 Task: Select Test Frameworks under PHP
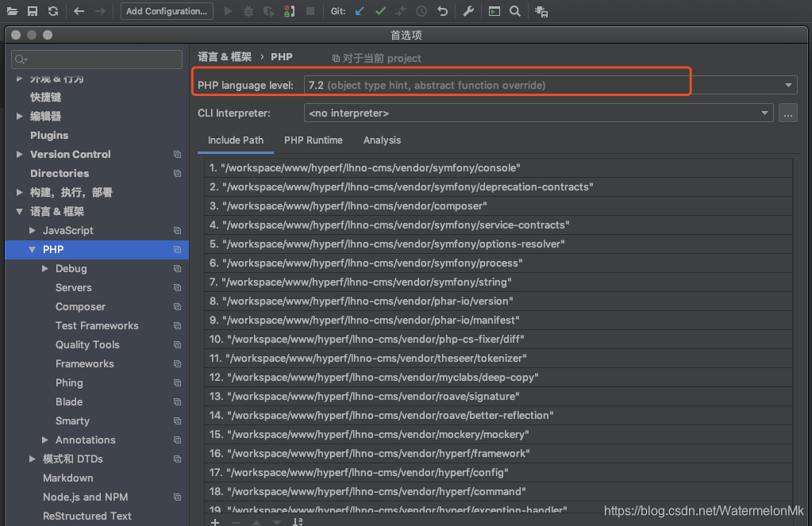[x=97, y=325]
